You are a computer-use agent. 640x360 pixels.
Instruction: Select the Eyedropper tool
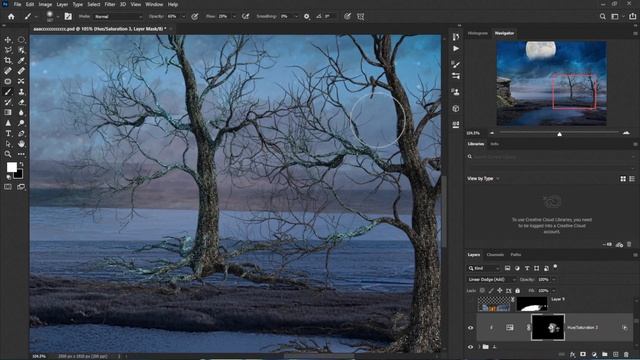click(x=21, y=60)
